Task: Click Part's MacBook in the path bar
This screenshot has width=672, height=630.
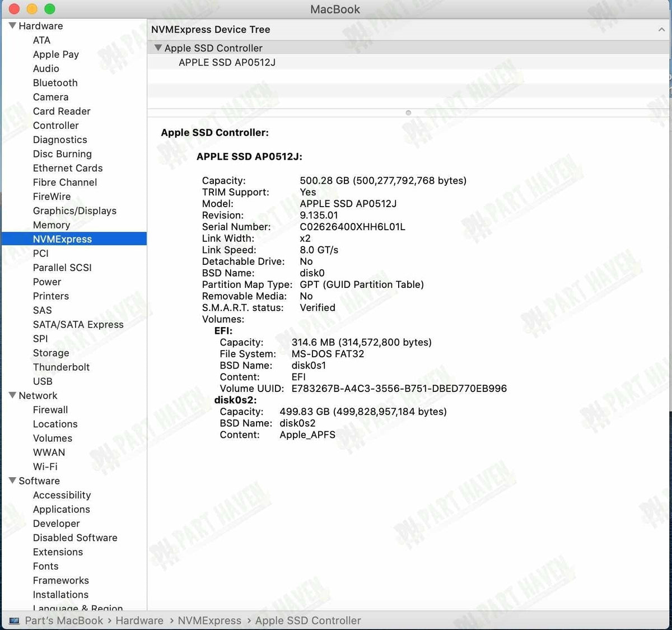Action: (64, 621)
